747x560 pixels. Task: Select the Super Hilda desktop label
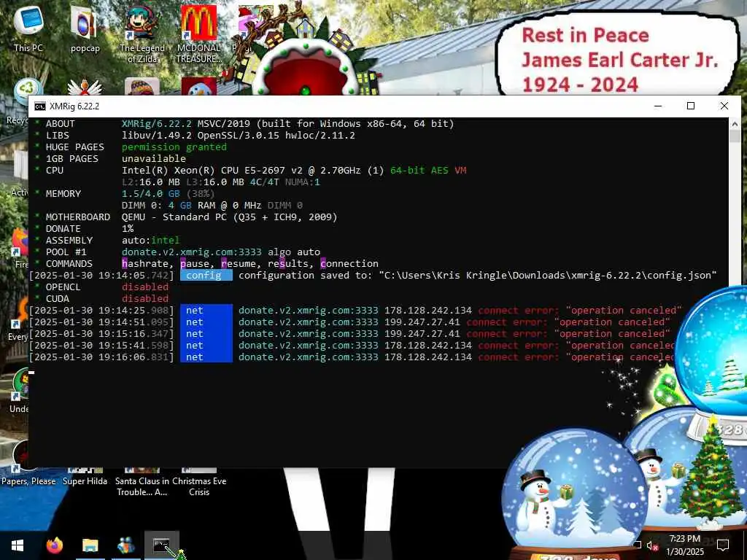(85, 481)
